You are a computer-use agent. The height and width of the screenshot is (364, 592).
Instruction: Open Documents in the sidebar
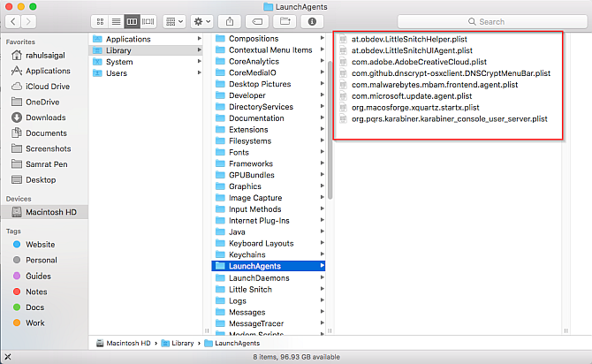(x=44, y=133)
